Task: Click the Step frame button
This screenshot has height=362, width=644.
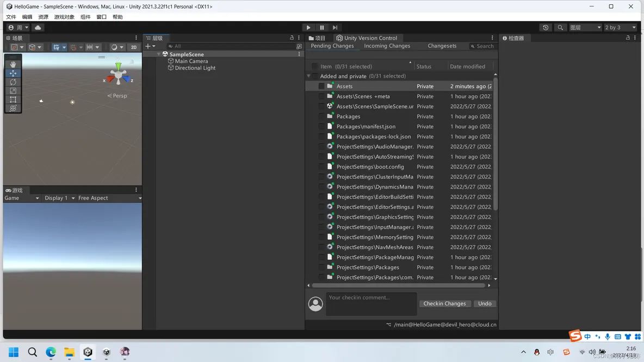Action: coord(335,28)
